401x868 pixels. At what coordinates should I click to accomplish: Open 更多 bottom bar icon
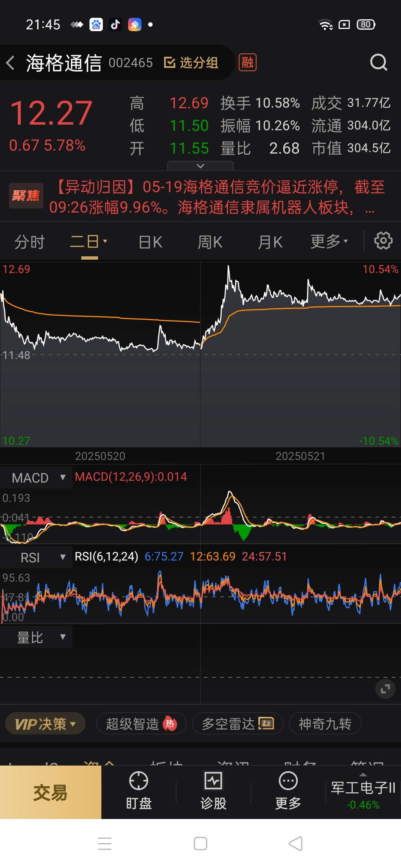pyautogui.click(x=288, y=790)
